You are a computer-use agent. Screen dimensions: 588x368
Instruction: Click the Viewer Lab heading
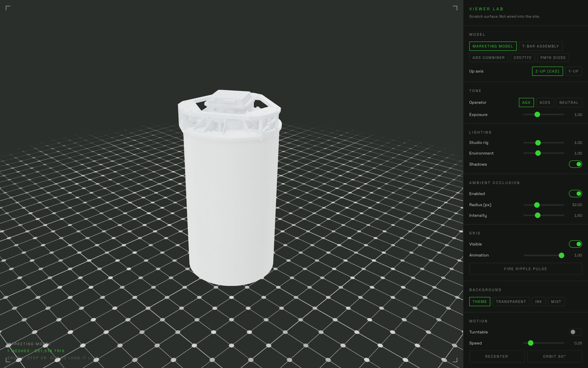click(486, 9)
